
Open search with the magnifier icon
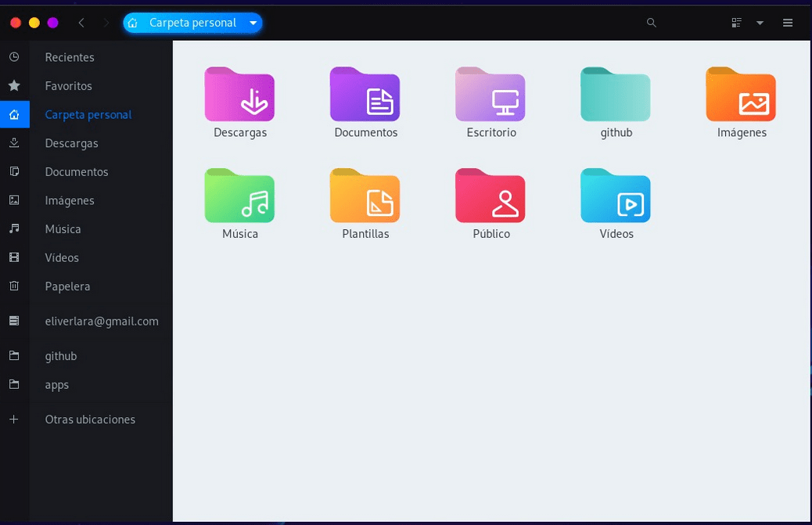click(652, 23)
